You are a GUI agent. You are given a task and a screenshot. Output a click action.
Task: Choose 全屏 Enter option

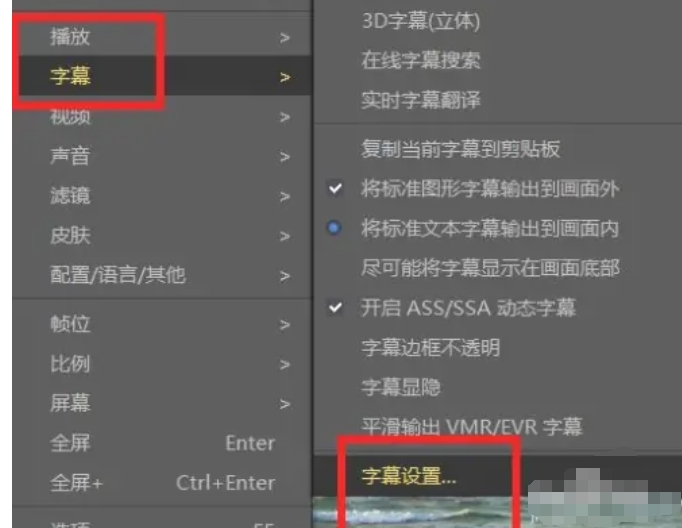click(162, 443)
